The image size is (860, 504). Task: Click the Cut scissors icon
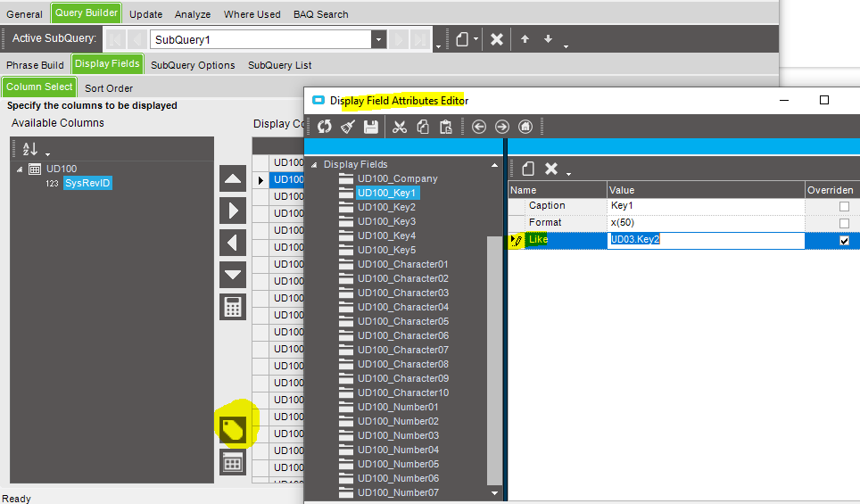click(x=400, y=127)
